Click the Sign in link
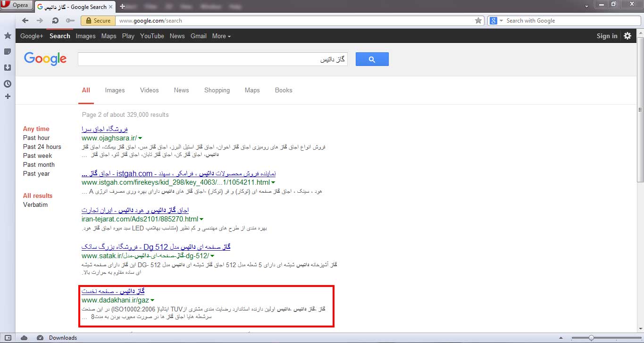644x343 pixels. (x=607, y=36)
